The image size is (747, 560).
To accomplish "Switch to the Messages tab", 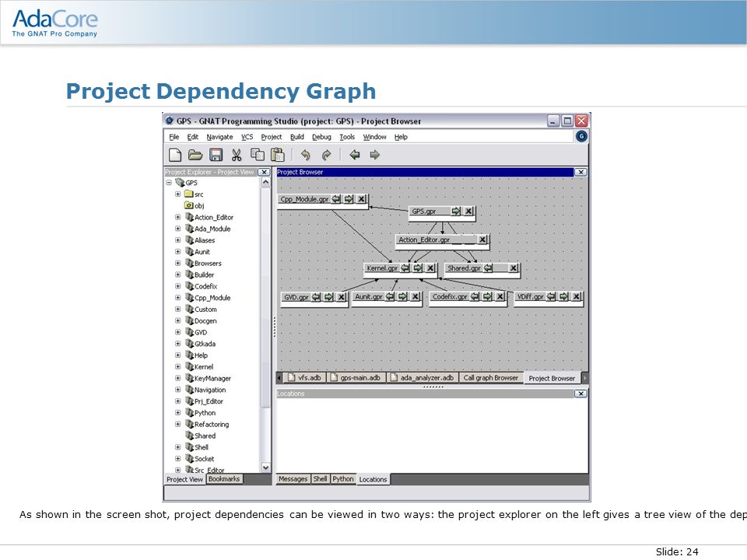I will click(x=293, y=479).
